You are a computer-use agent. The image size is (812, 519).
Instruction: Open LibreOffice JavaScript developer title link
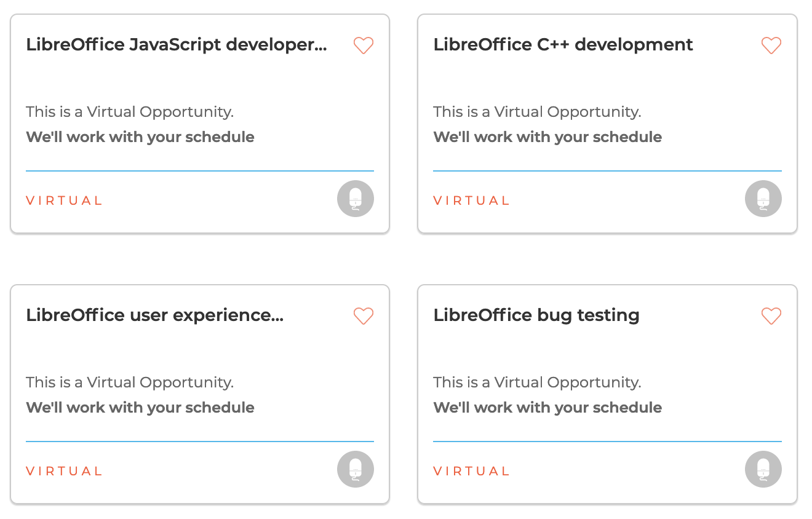click(x=177, y=45)
